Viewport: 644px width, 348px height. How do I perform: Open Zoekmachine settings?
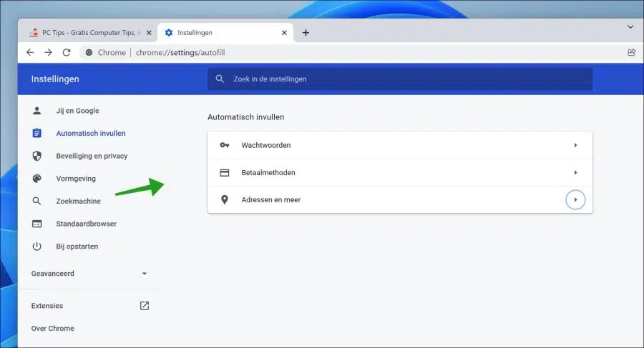tap(79, 201)
